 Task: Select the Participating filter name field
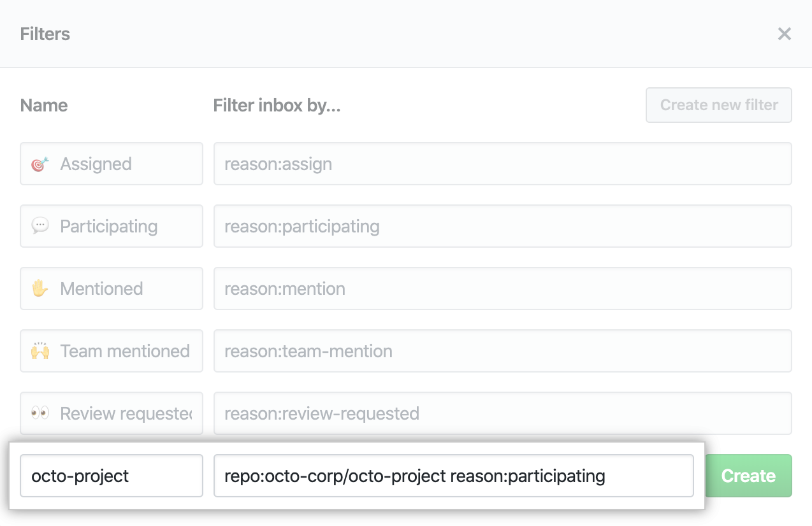point(121,226)
